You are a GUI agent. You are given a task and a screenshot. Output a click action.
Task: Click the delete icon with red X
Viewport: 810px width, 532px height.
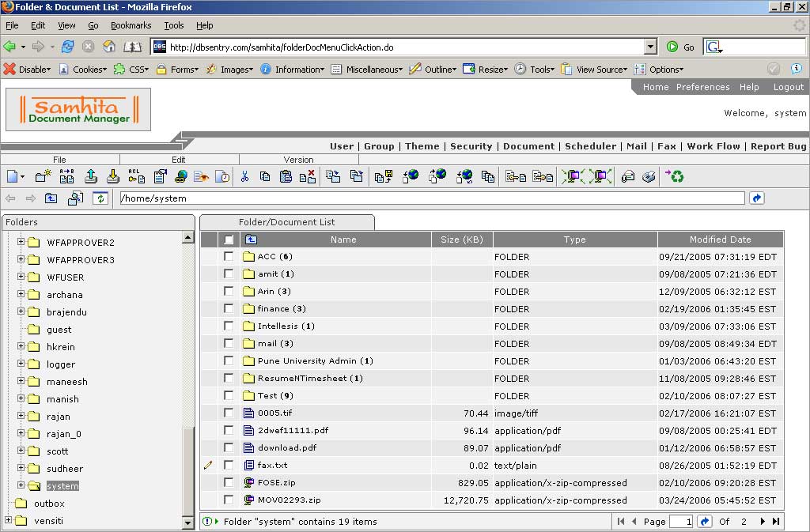(308, 176)
